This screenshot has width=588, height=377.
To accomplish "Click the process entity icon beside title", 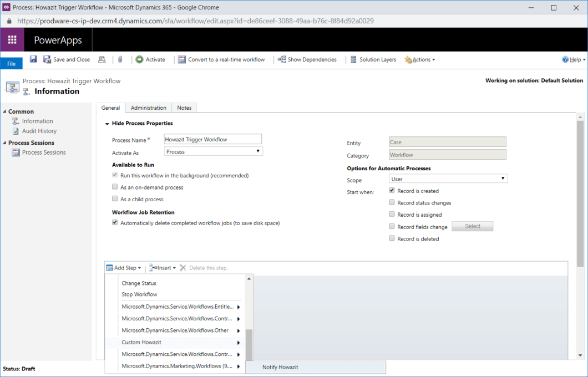I will pos(12,87).
